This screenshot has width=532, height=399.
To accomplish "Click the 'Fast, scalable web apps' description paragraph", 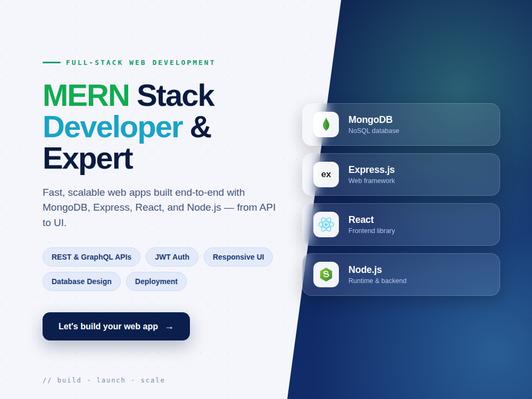I will click(x=159, y=207).
